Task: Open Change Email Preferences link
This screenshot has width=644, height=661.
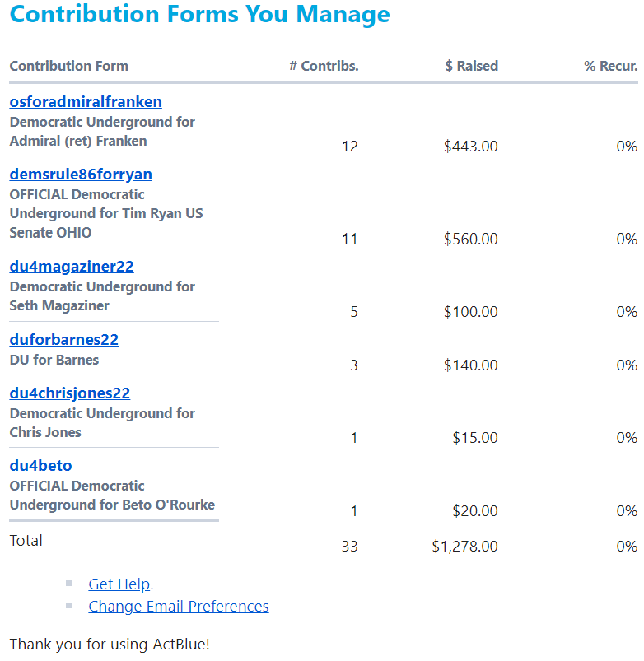Action: [x=179, y=607]
